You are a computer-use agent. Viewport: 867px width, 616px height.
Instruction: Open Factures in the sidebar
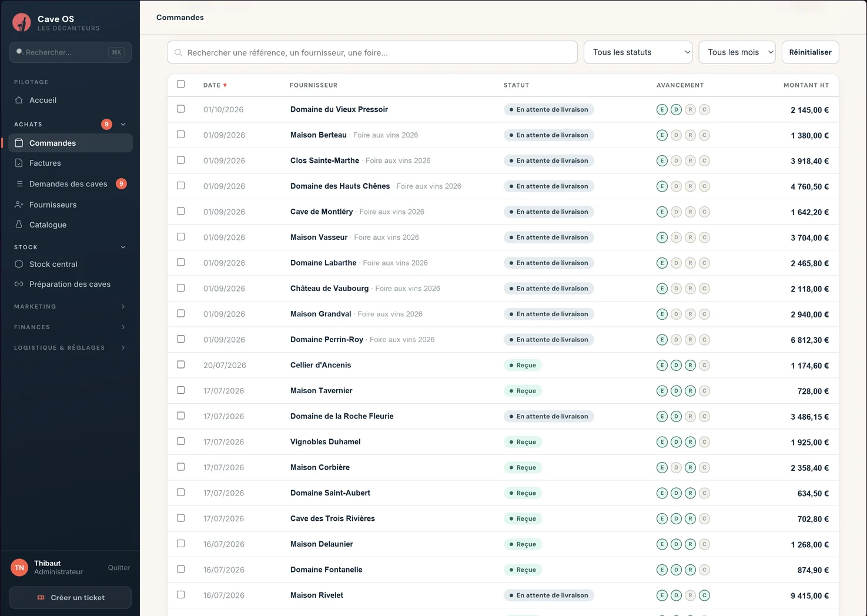[70, 163]
